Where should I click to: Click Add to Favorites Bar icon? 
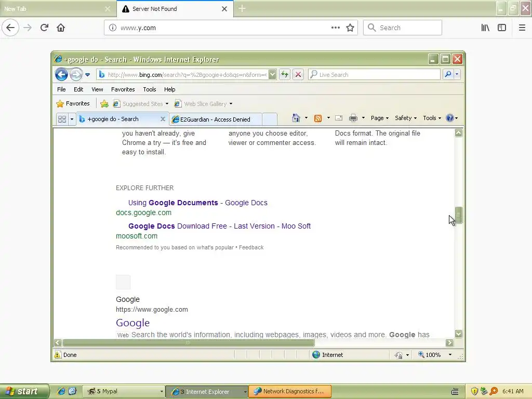(x=104, y=104)
